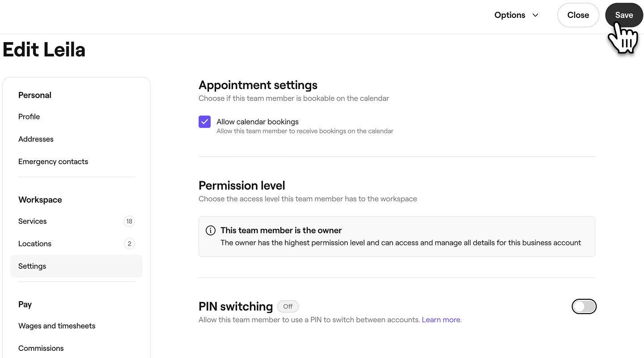Click the Save button
The width and height of the screenshot is (644, 358).
[623, 15]
